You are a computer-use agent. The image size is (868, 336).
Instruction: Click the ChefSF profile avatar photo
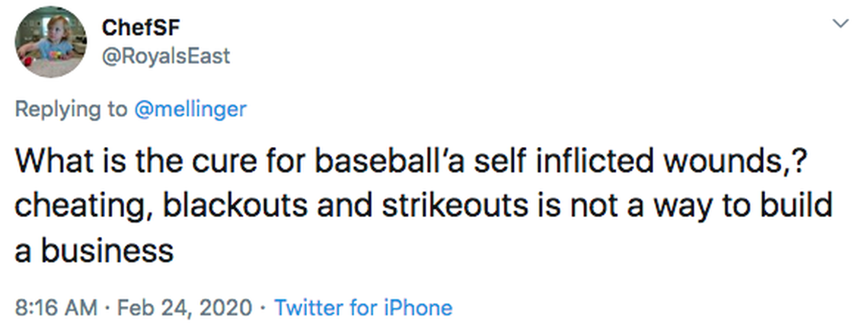51,42
